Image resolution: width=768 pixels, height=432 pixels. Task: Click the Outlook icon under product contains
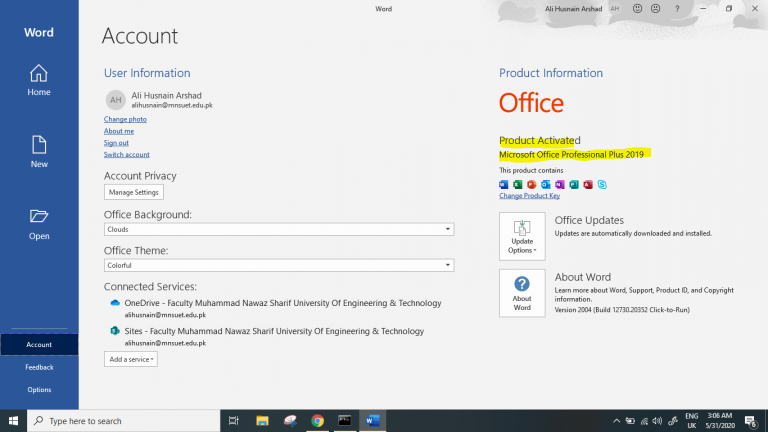click(546, 184)
